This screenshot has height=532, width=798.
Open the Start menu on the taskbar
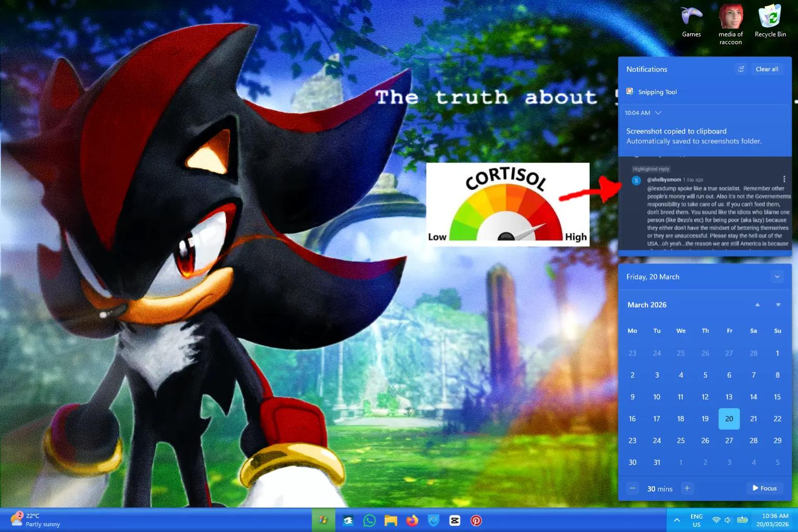pos(323,520)
